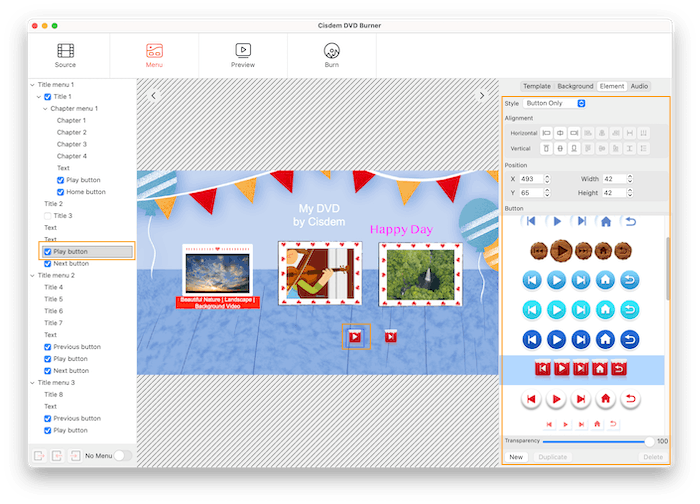Click the wooden play button style
This screenshot has height=504, width=700.
click(x=560, y=250)
